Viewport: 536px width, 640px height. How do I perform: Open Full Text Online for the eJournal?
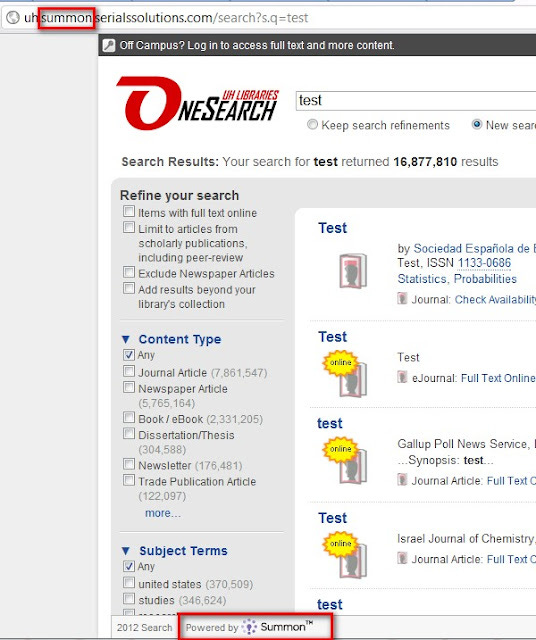point(498,378)
